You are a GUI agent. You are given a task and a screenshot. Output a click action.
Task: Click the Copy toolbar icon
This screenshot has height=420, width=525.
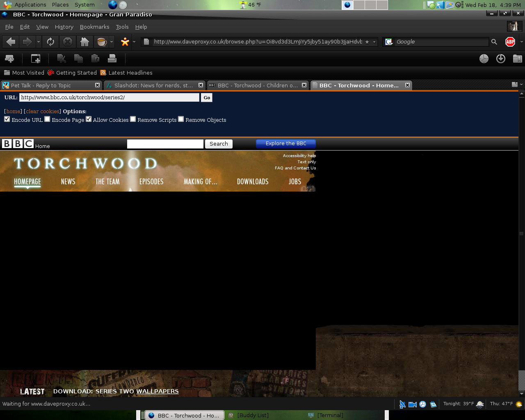(x=78, y=59)
